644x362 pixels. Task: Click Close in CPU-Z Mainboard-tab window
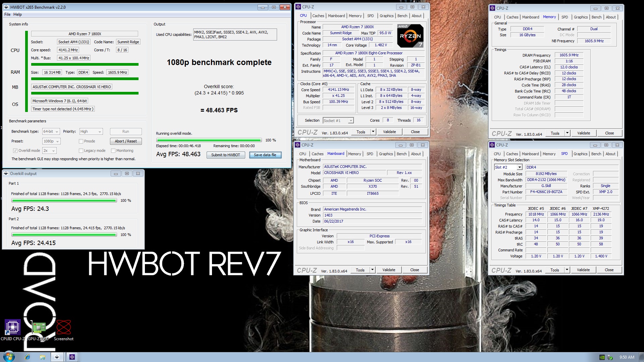pyautogui.click(x=415, y=270)
